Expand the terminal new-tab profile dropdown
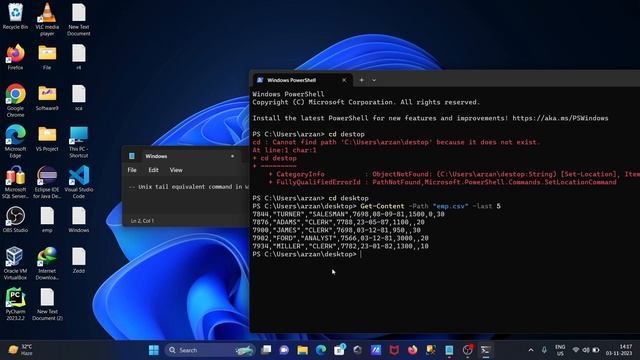This screenshot has height=360, width=640. (x=374, y=80)
